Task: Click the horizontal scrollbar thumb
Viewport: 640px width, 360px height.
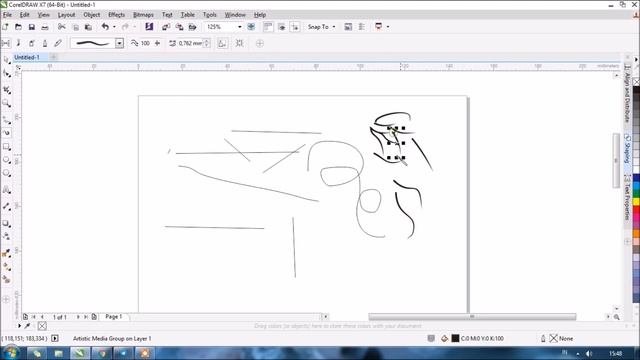Action: [x=472, y=317]
